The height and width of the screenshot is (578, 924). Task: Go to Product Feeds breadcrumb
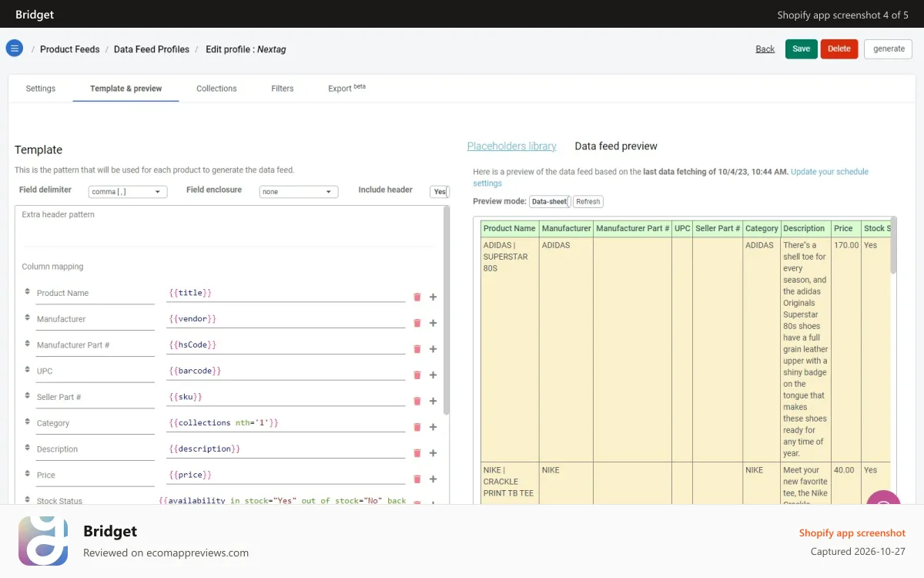pyautogui.click(x=69, y=49)
